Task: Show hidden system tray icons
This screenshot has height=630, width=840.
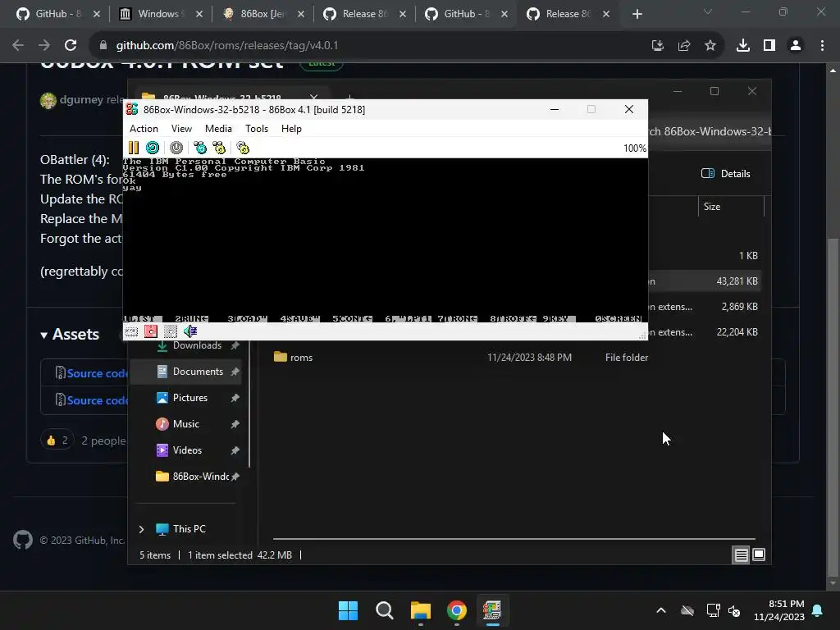Action: (x=661, y=610)
